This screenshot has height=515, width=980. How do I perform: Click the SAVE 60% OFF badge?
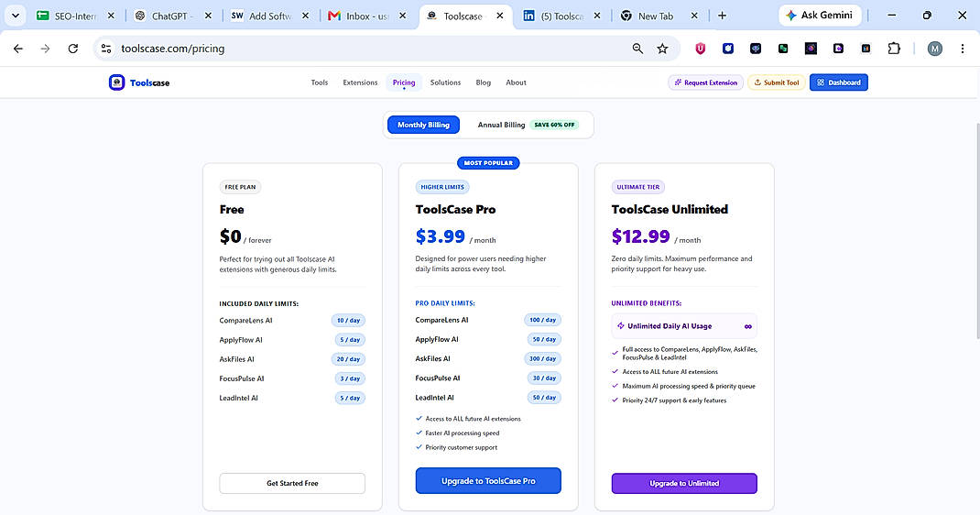pyautogui.click(x=554, y=125)
